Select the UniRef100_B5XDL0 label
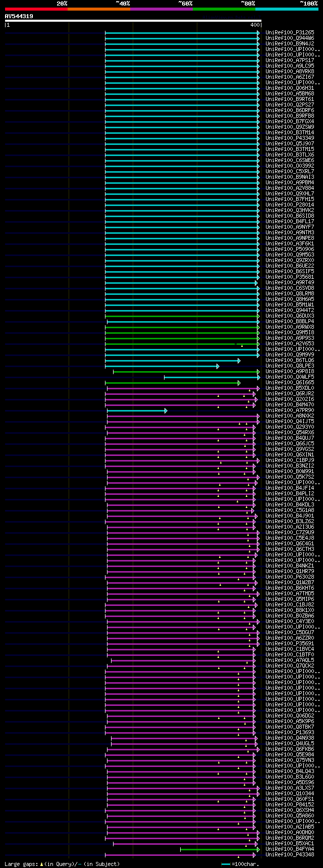This screenshot has height=868, width=323. (x=290, y=388)
